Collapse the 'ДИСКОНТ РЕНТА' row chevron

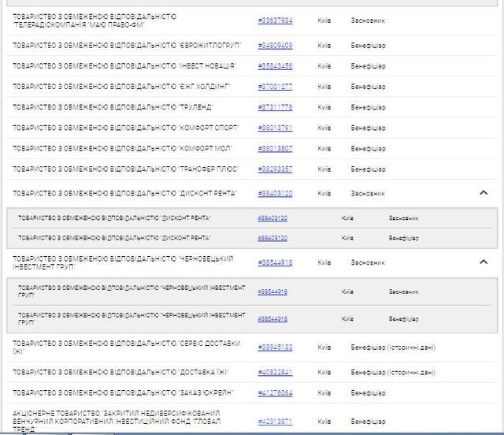[x=483, y=192]
